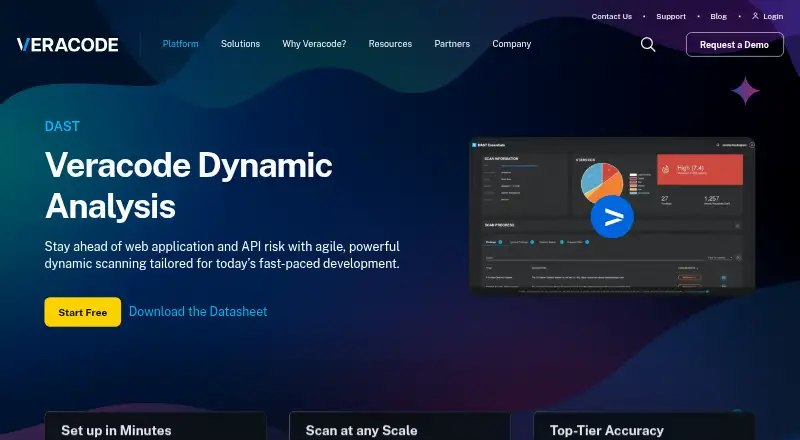
Task: Open the search magnifier icon
Action: point(648,44)
